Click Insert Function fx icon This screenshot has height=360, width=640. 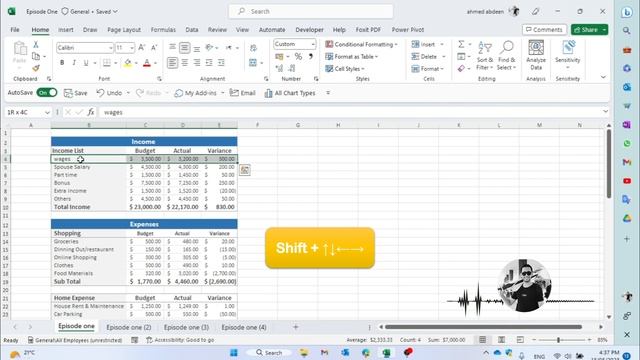click(x=91, y=112)
